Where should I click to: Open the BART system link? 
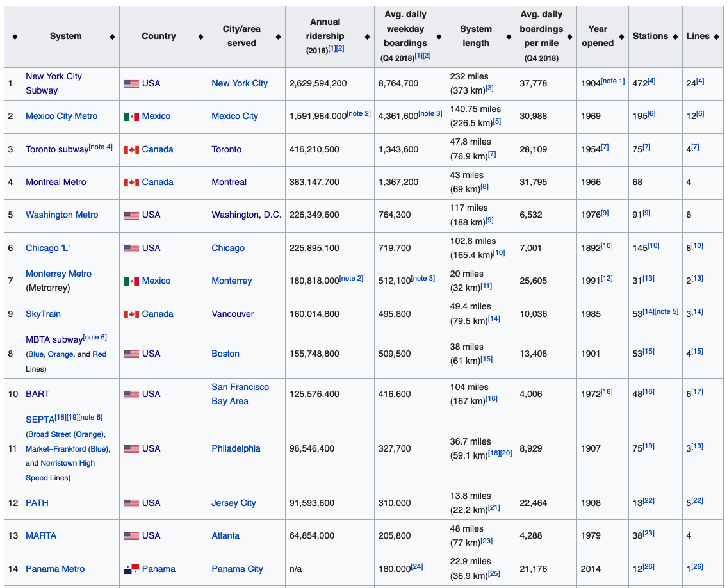[x=37, y=394]
